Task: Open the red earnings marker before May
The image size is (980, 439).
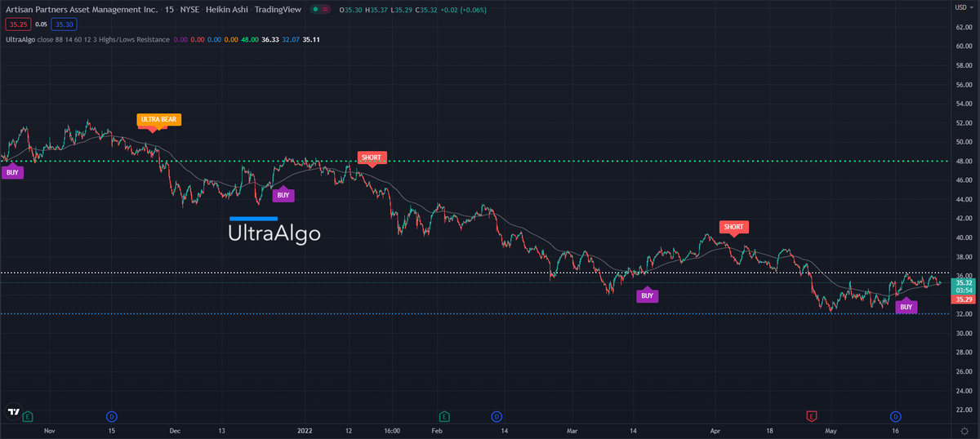Action: (811, 416)
